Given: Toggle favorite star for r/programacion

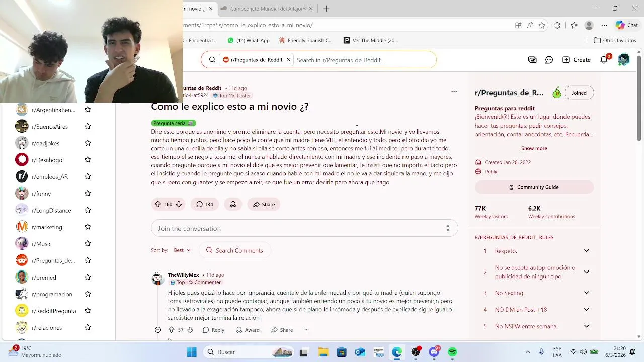Looking at the screenshot, I should click(x=88, y=294).
